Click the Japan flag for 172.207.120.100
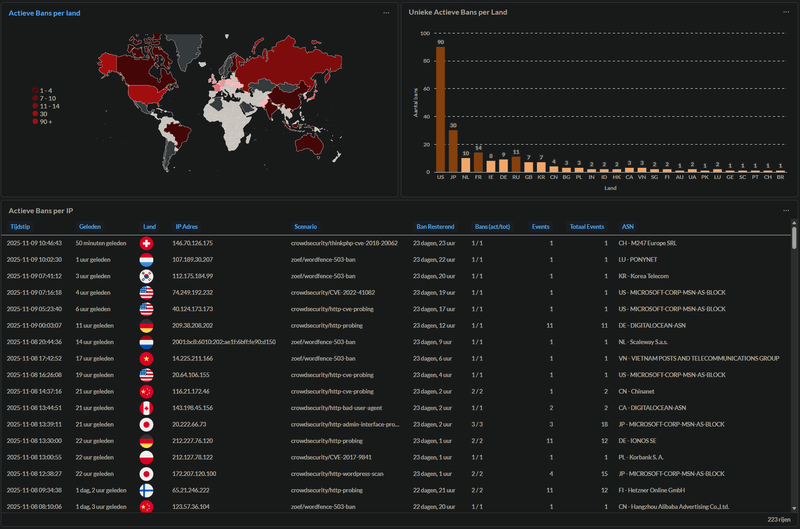The image size is (800, 529). tap(146, 474)
